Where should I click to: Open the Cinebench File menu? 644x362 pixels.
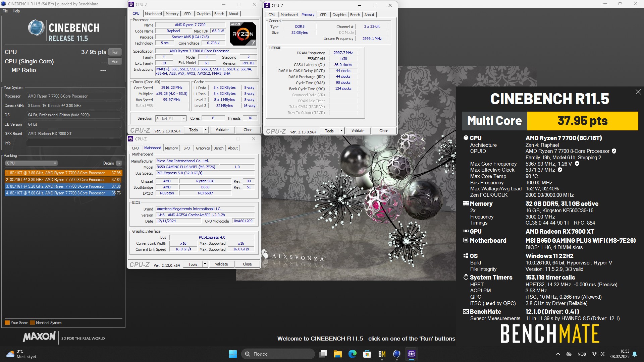point(5,11)
